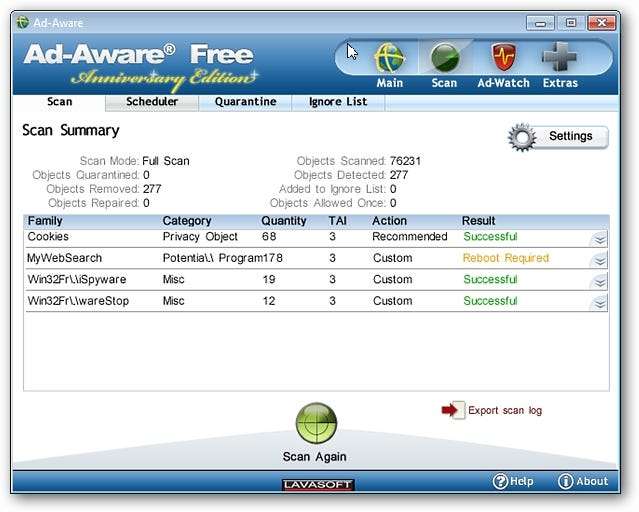This screenshot has height=512, width=639.
Task: Click the Scan Again label
Action: [315, 457]
